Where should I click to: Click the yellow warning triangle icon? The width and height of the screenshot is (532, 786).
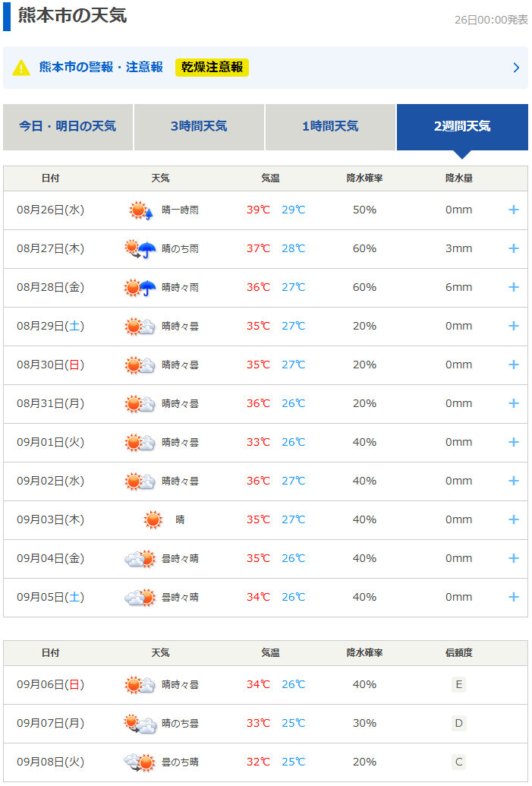point(21,68)
